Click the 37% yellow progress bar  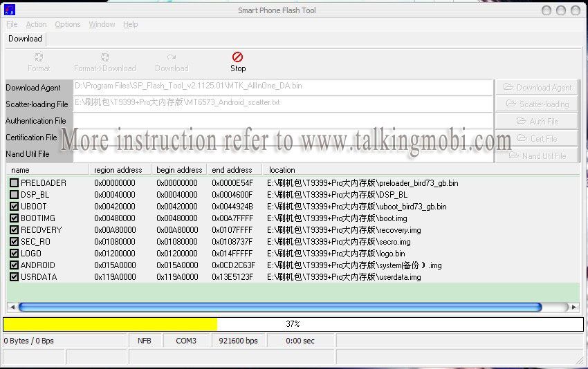click(293, 324)
